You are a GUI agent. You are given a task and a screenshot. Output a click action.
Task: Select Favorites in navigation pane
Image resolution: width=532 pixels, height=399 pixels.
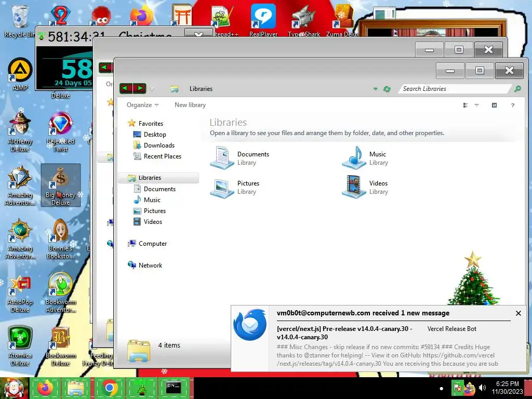tap(151, 124)
